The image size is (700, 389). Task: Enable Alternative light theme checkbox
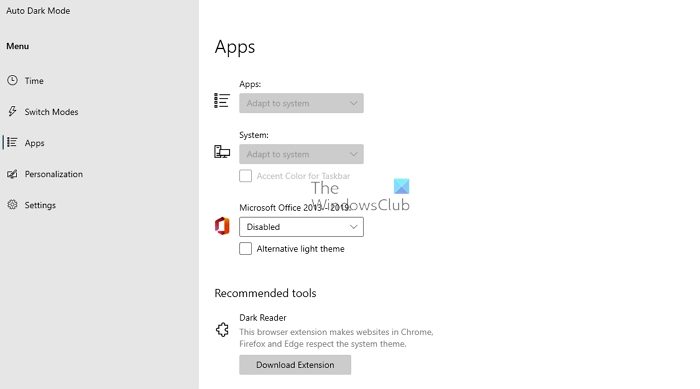pyautogui.click(x=246, y=248)
